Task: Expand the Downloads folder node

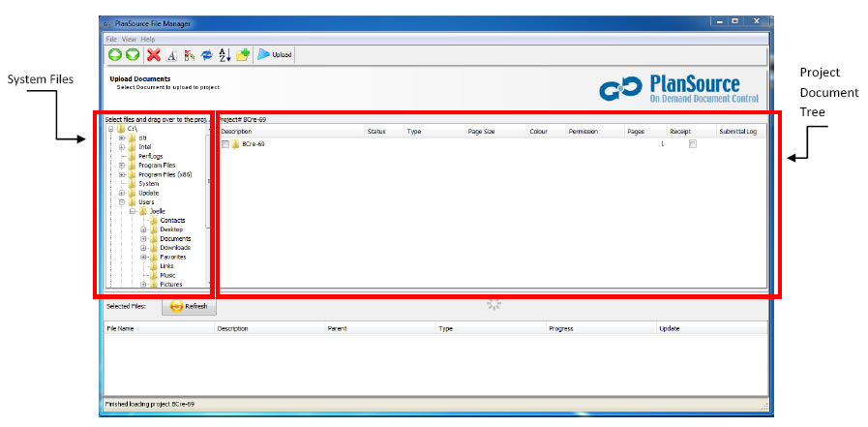Action: 143,248
